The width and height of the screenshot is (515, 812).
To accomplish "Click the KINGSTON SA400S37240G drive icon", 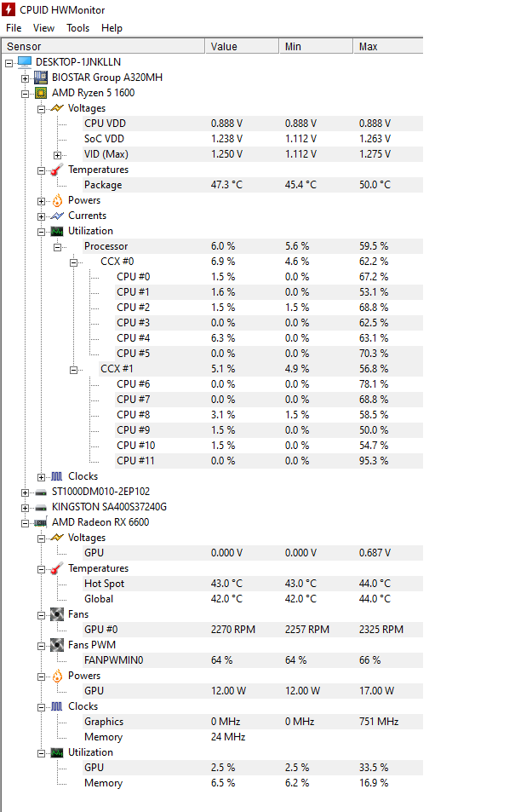I will (40, 508).
